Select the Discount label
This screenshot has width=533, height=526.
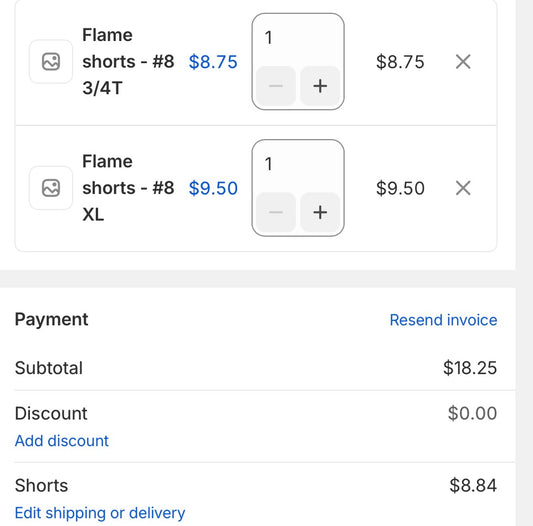(51, 413)
